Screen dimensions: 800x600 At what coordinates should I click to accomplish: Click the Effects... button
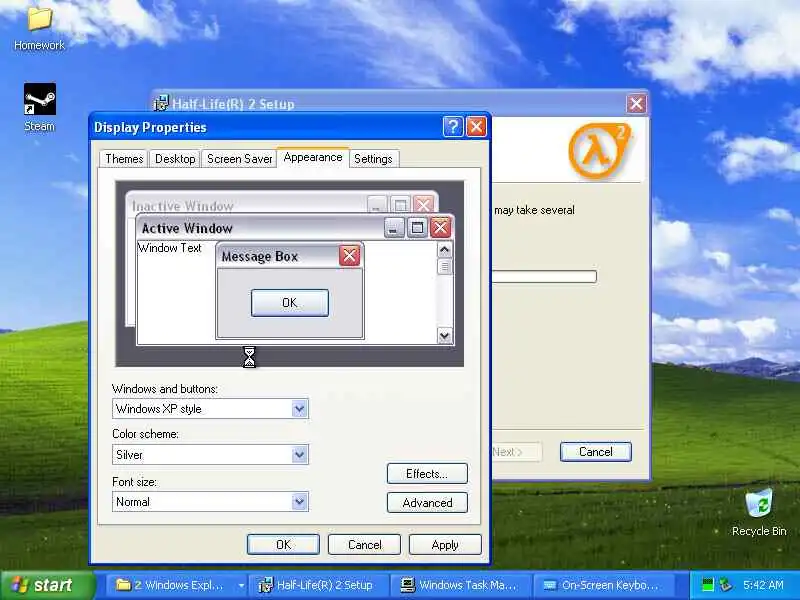tap(427, 473)
